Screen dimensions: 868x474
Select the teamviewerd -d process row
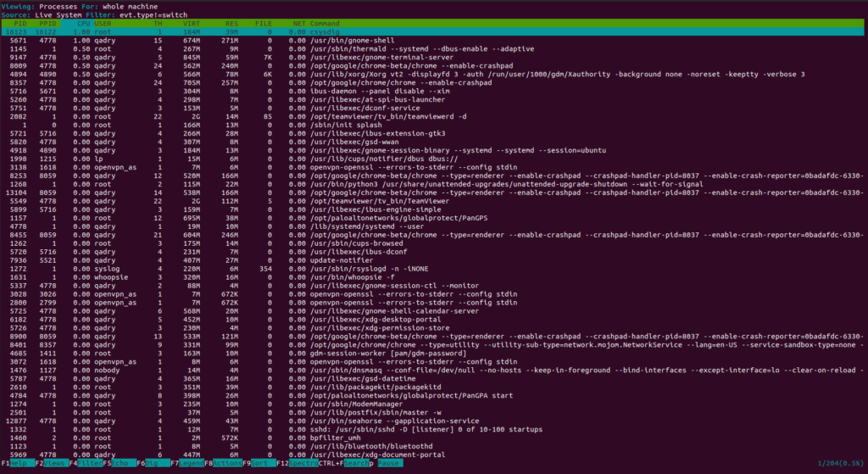(x=433, y=117)
